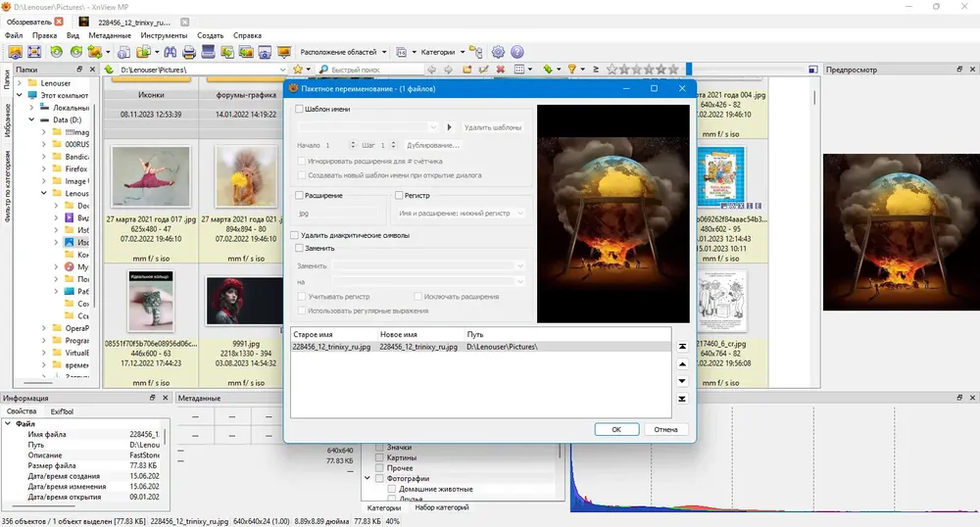Viewport: 980px width, 527px height.
Task: Check the Расширение checkbox
Action: 299,196
